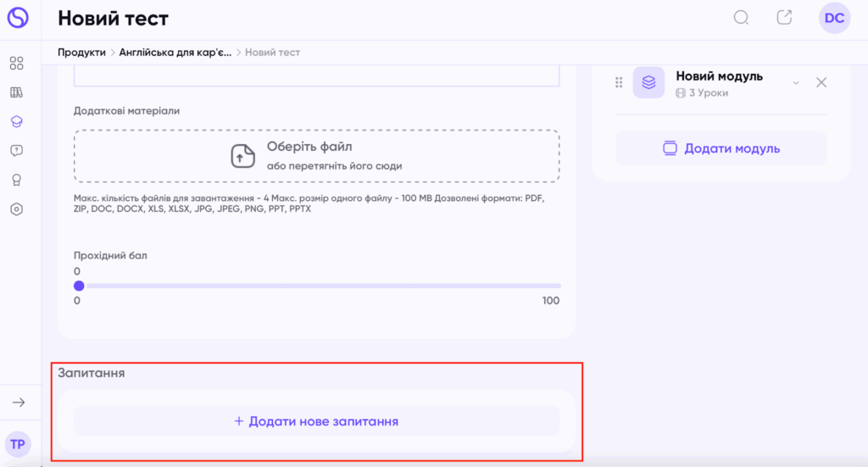Open the settings hexagon sidebar icon

(17, 209)
